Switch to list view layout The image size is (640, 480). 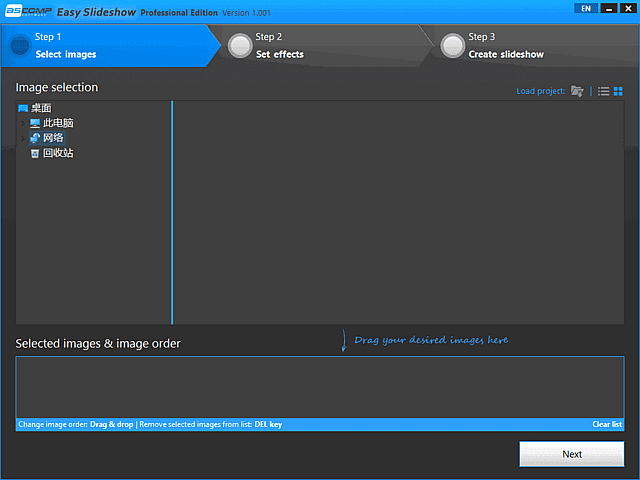tap(604, 91)
